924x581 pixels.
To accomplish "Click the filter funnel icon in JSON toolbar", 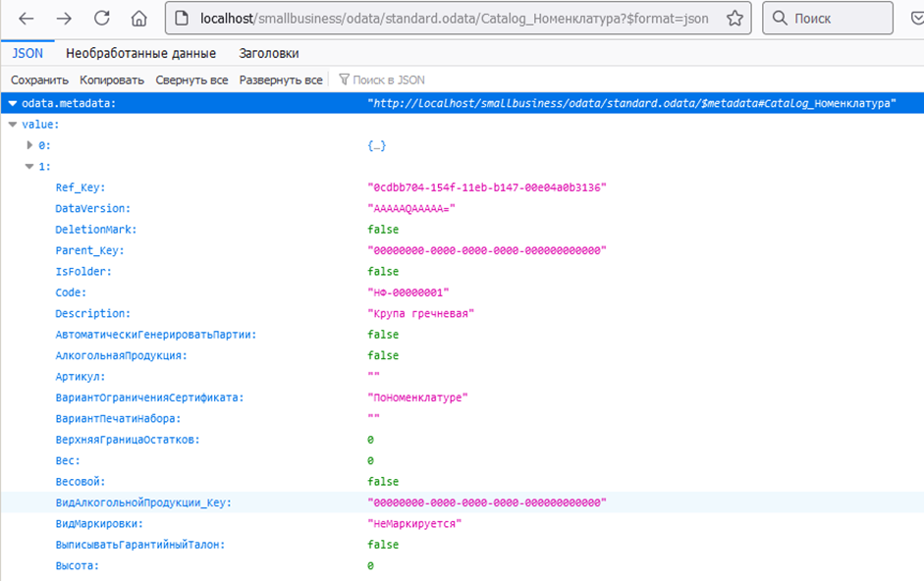I will tap(344, 79).
